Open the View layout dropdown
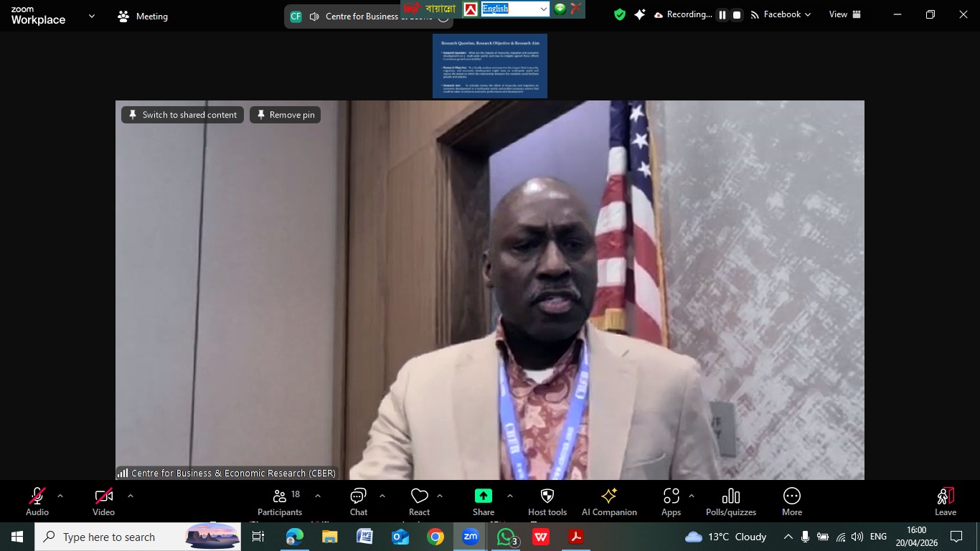Viewport: 980px width, 551px height. tap(844, 14)
